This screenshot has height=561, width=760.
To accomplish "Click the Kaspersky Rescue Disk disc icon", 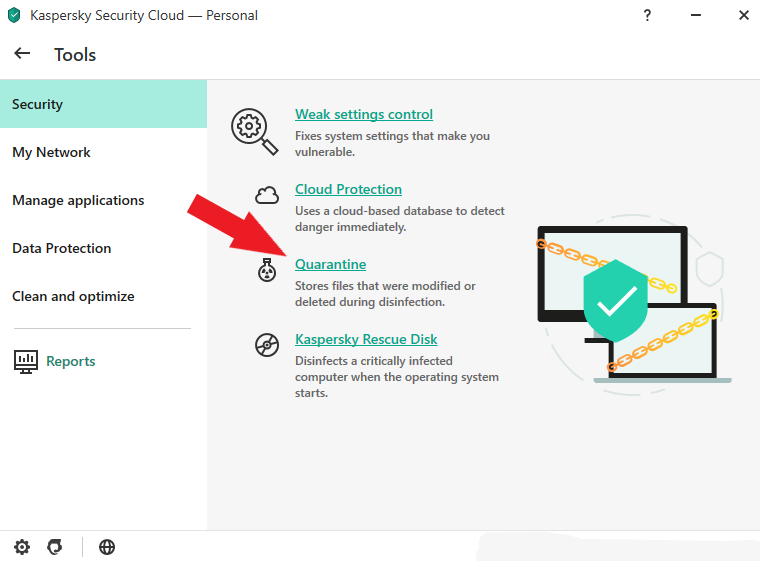I will tap(267, 345).
